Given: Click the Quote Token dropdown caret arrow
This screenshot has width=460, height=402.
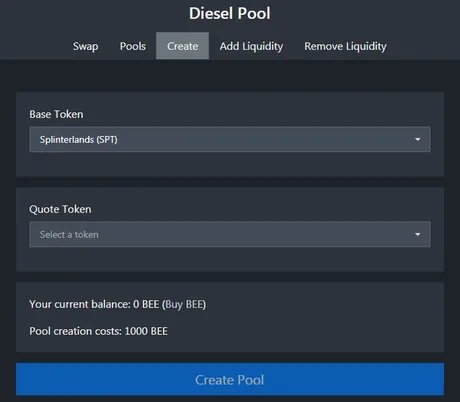Looking at the screenshot, I should click(417, 234).
